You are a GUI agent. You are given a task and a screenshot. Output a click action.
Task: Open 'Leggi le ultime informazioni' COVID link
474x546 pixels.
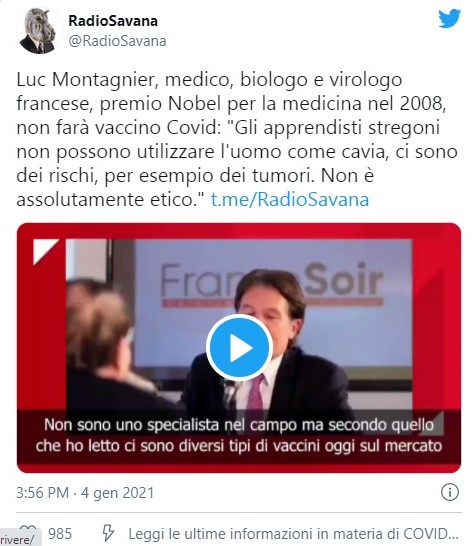pyautogui.click(x=293, y=533)
